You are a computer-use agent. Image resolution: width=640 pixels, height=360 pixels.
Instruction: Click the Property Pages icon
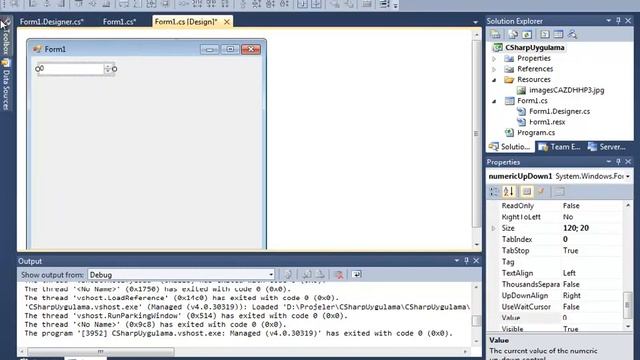pyautogui.click(x=560, y=191)
